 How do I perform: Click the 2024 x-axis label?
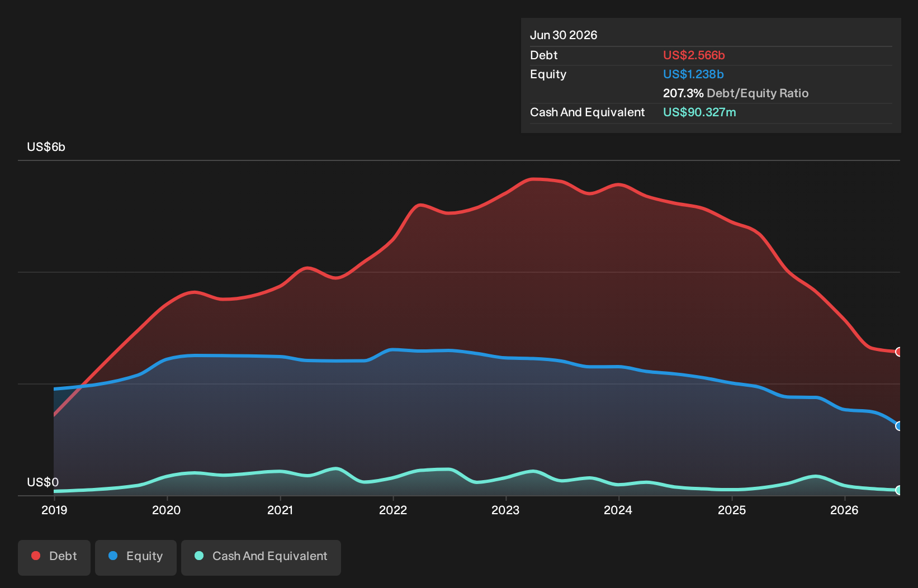[618, 510]
